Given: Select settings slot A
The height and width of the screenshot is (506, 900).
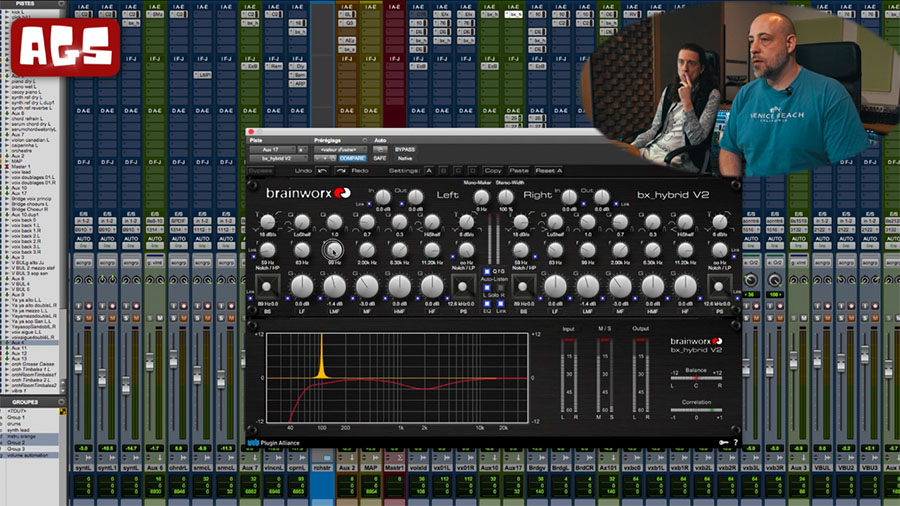Looking at the screenshot, I should coord(428,170).
